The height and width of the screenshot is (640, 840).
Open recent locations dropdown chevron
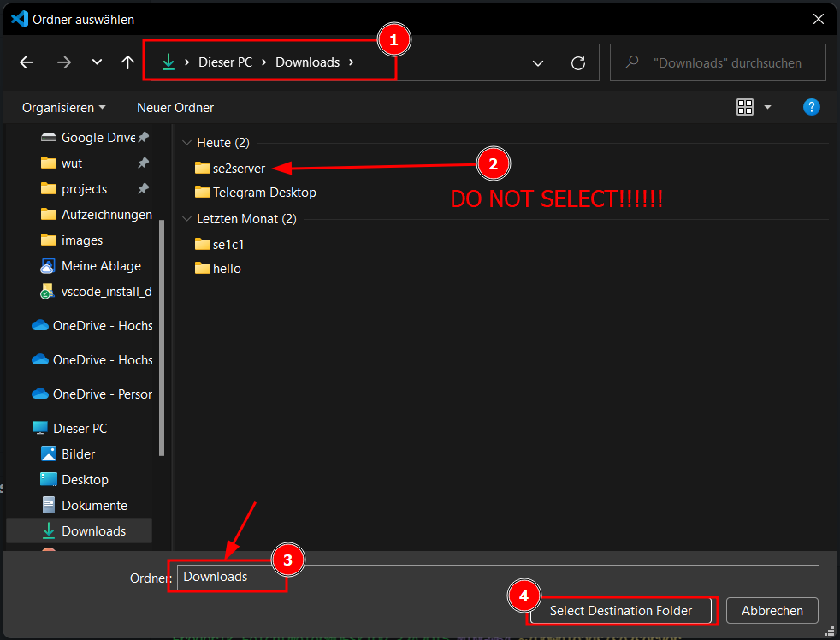(x=97, y=62)
